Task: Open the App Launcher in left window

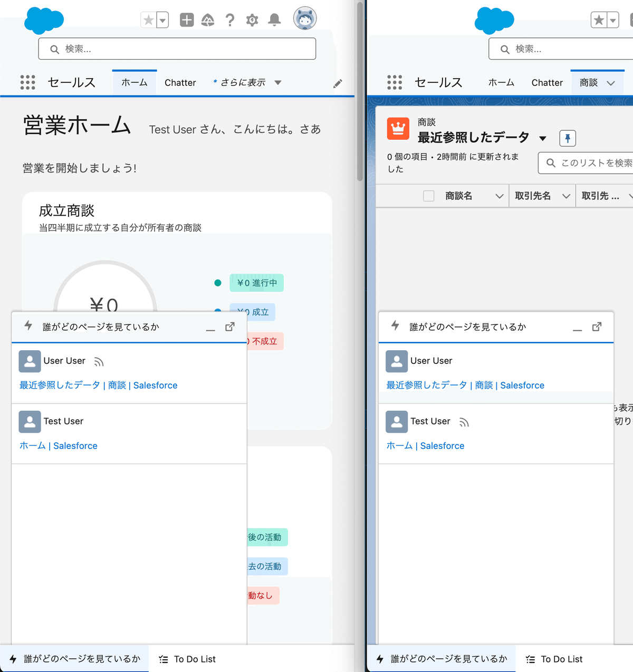Action: coord(27,82)
